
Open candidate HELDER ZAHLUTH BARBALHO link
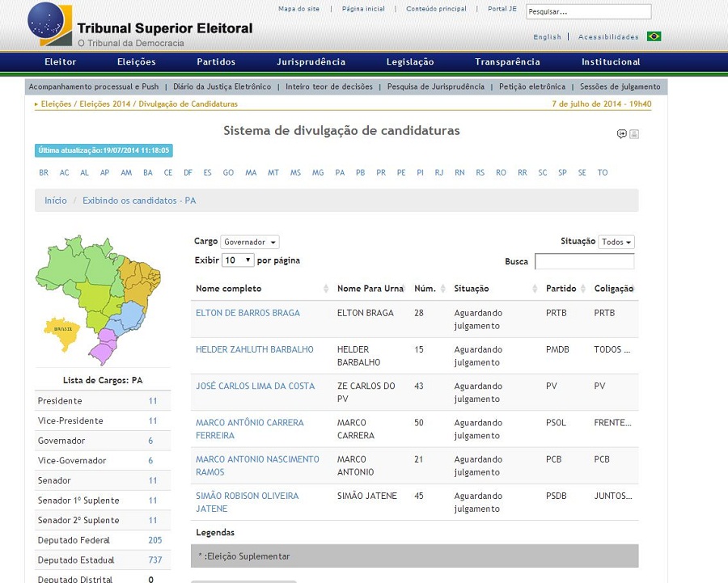[254, 349]
